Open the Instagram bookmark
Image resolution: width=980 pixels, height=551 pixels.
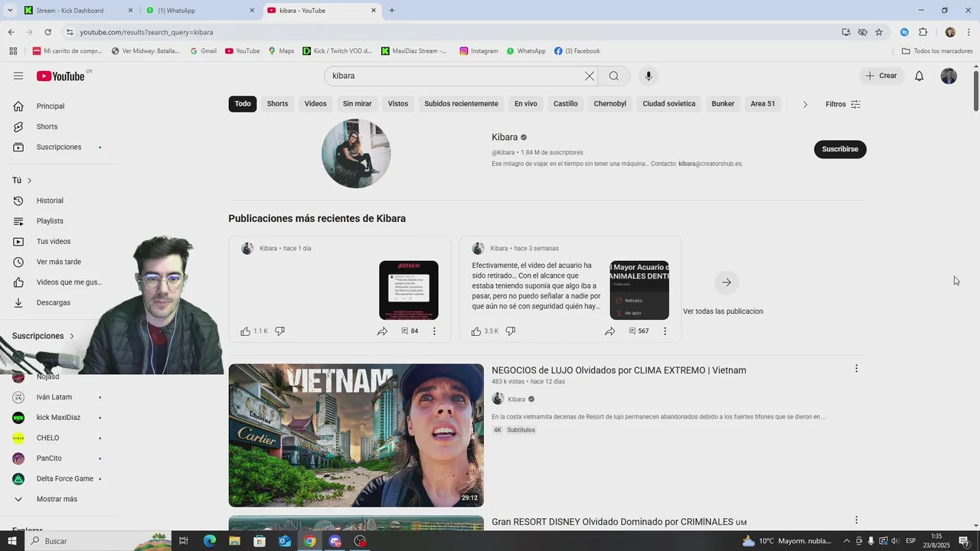(x=479, y=51)
